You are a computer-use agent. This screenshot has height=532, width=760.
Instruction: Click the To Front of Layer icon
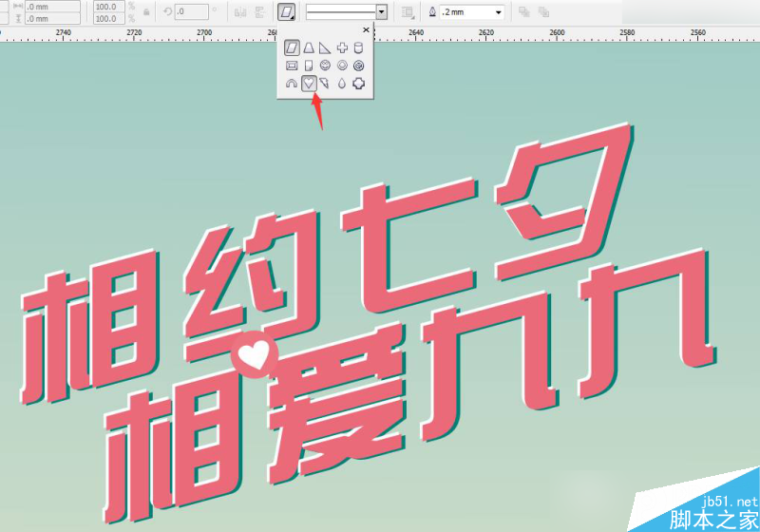click(524, 12)
